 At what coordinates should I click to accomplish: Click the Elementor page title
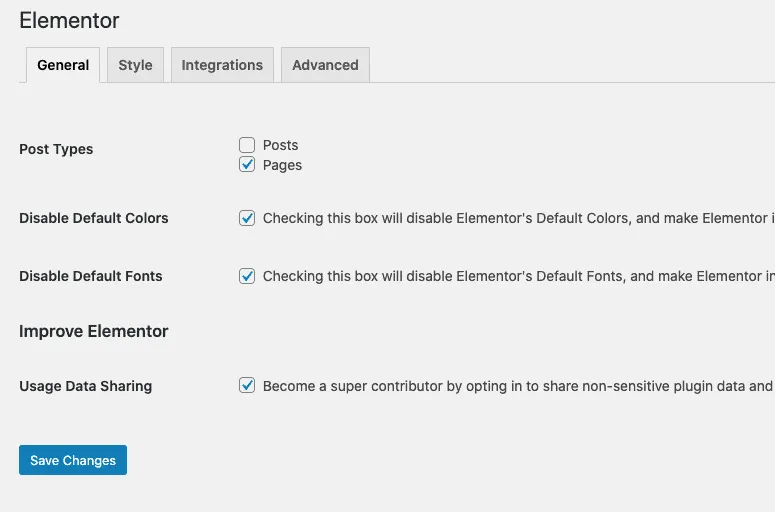point(69,21)
